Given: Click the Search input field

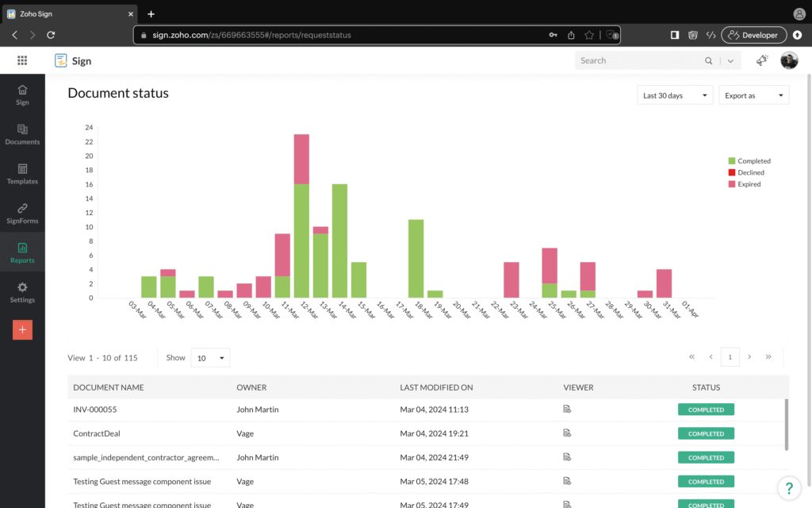Looking at the screenshot, I should [638, 61].
